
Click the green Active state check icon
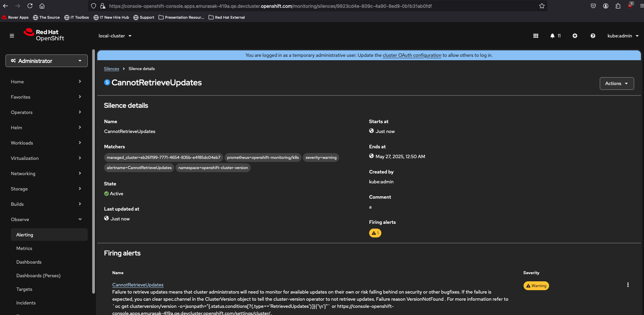pyautogui.click(x=106, y=194)
